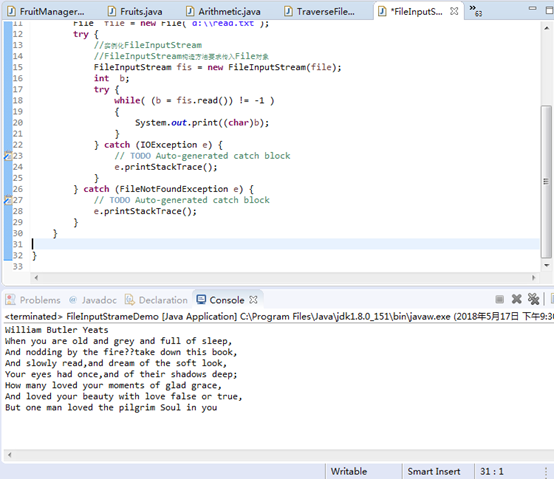
Task: Minimize the editor area
Action: (x=532, y=8)
